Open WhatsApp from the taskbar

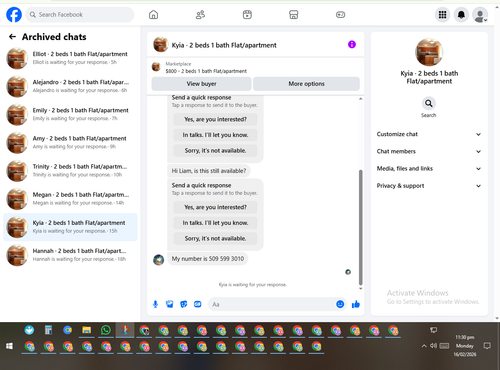[106, 330]
